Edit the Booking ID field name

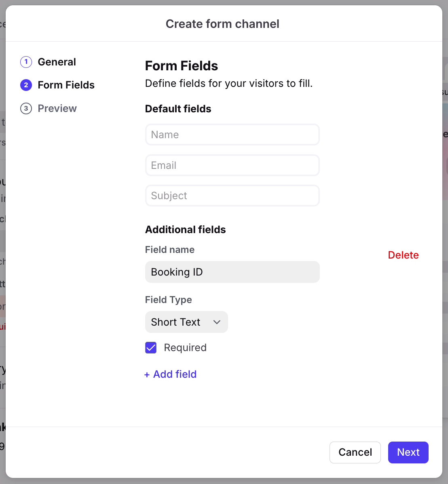click(232, 272)
